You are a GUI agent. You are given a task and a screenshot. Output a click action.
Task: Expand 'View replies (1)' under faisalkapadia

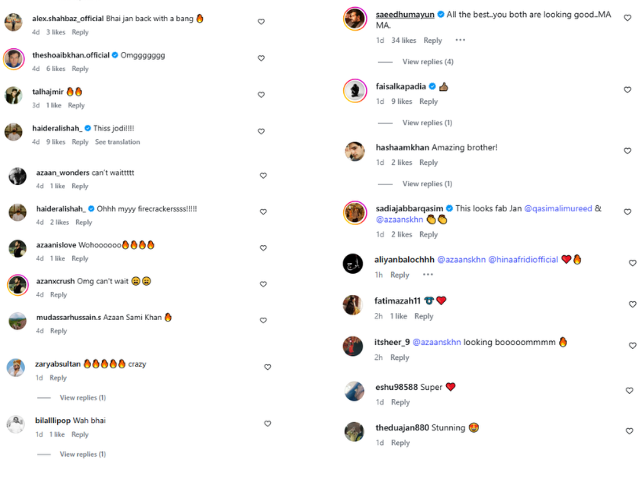pos(427,123)
